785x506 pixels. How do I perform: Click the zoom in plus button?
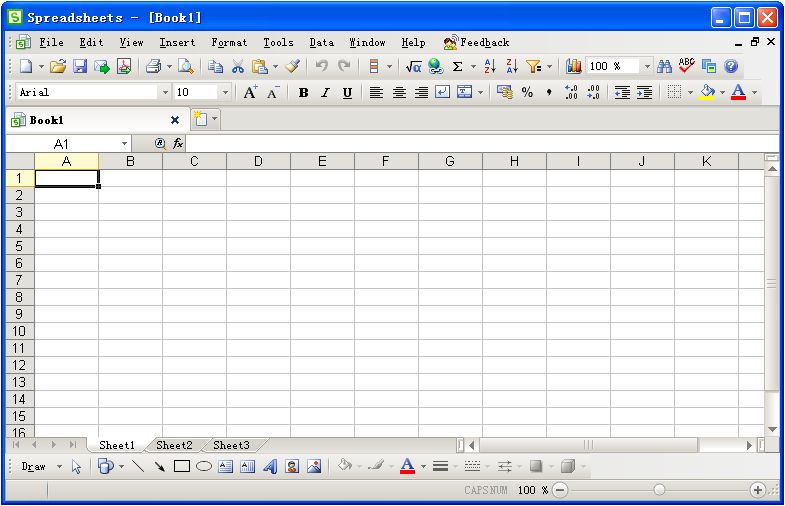pos(757,490)
